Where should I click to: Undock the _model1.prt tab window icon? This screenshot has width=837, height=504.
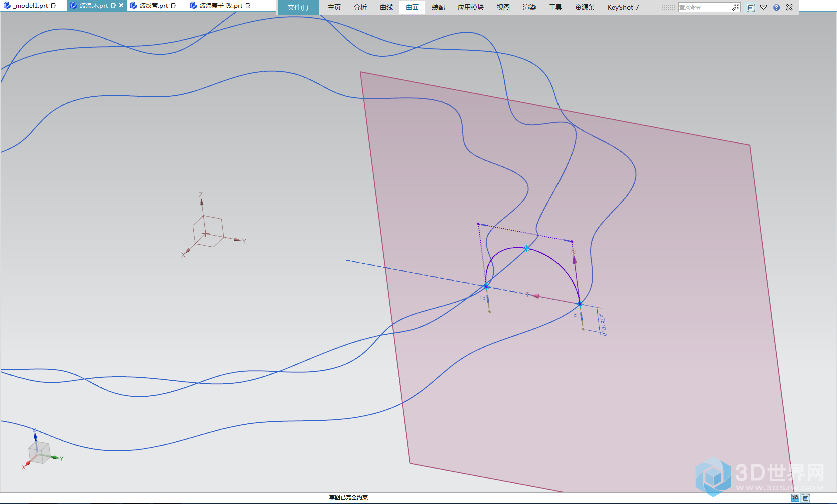[54, 6]
